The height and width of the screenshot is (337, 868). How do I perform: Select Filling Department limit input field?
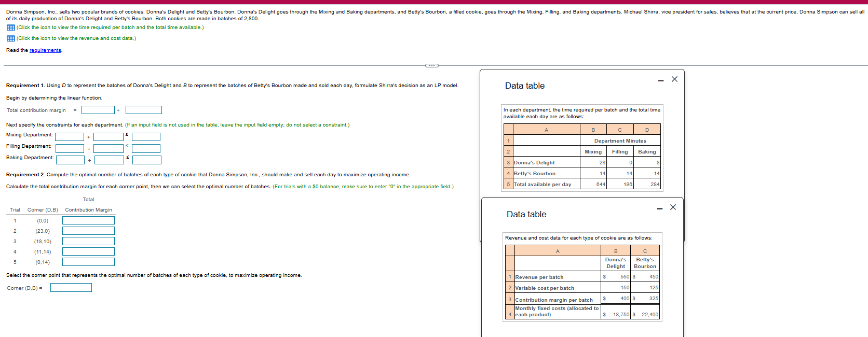[146, 148]
